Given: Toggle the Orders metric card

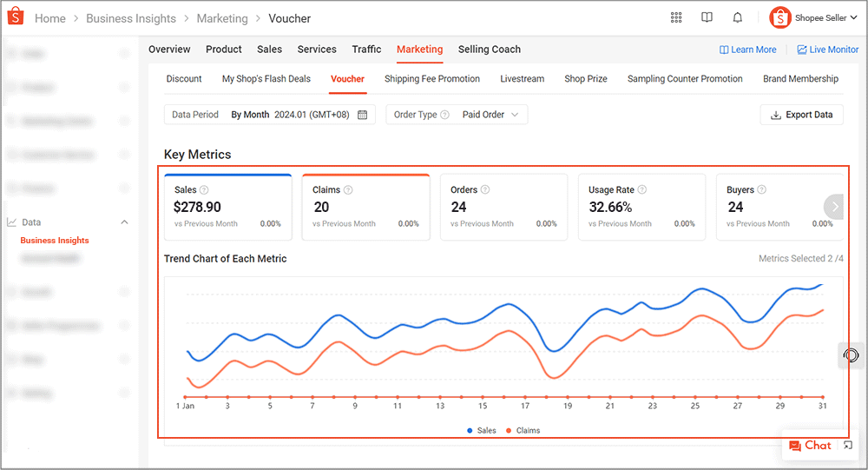Looking at the screenshot, I should click(x=503, y=207).
